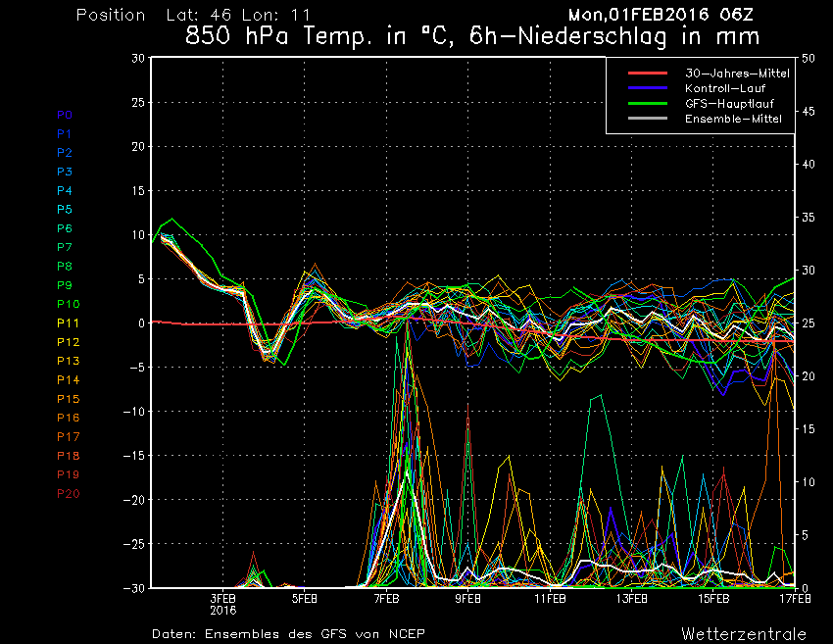833x644 pixels.
Task: Select the P5 ensemble member label
Action: (64, 210)
